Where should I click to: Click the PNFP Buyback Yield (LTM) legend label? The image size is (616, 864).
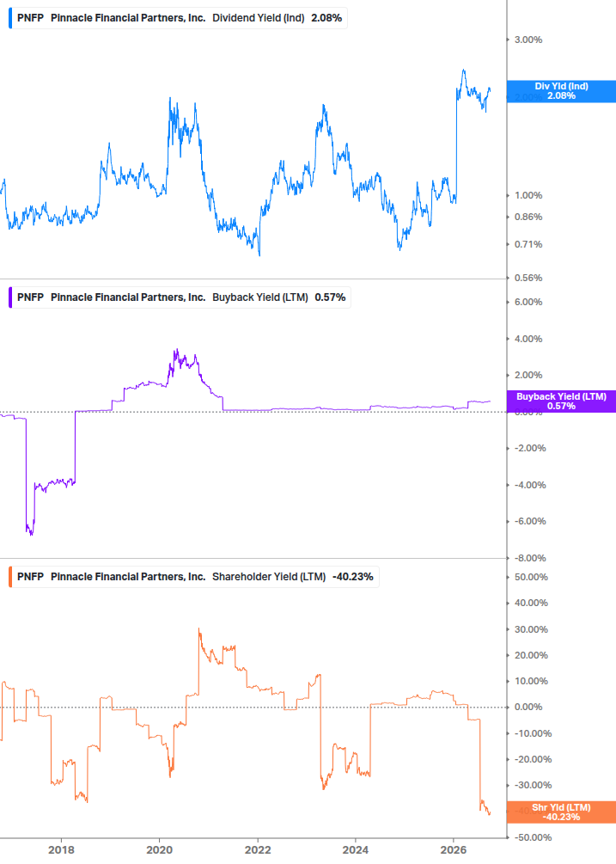tap(181, 297)
